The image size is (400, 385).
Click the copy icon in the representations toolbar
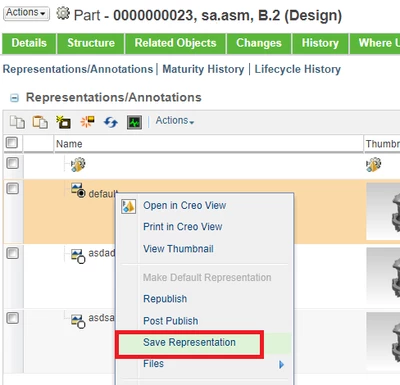[x=17, y=122]
